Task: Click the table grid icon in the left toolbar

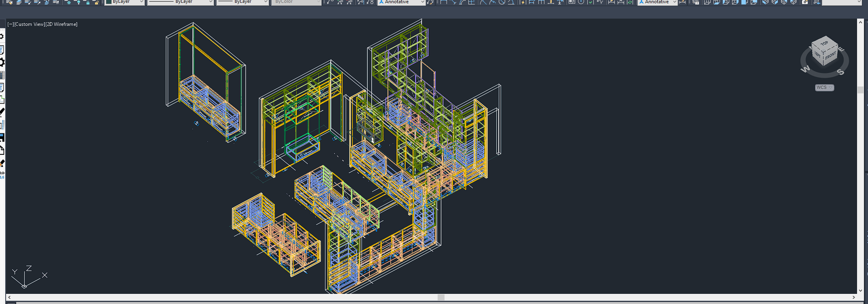Action: (2, 75)
